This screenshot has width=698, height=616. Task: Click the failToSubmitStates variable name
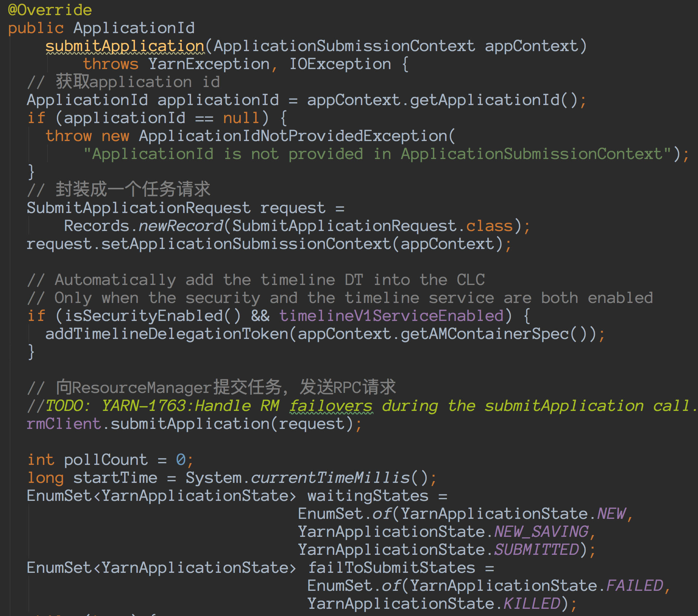(x=391, y=568)
